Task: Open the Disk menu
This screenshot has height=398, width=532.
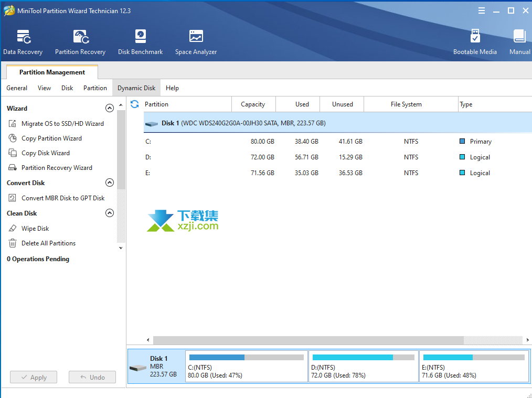Action: [x=67, y=88]
